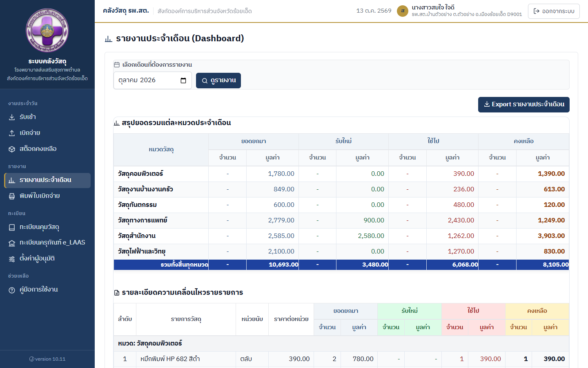Viewport: 588px width, 368px height.
Task: Click the พิมพ์ใบเบิกจ่าย printer icon
Action: click(12, 196)
